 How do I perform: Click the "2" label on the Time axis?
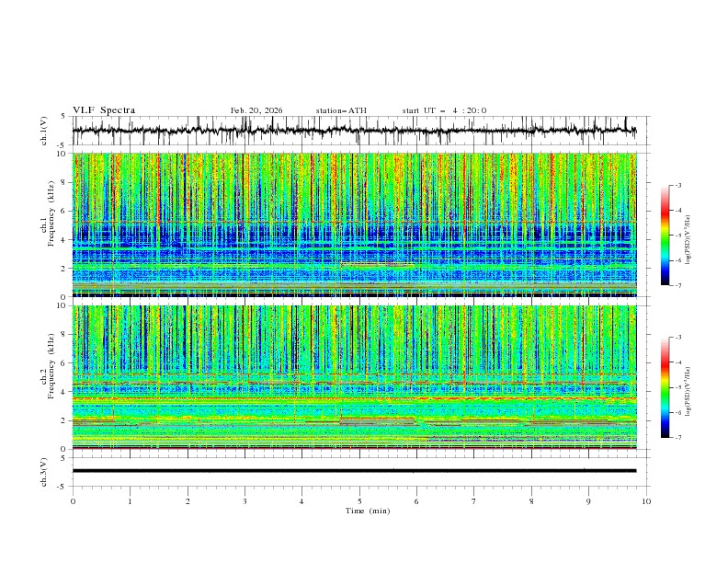(x=188, y=501)
